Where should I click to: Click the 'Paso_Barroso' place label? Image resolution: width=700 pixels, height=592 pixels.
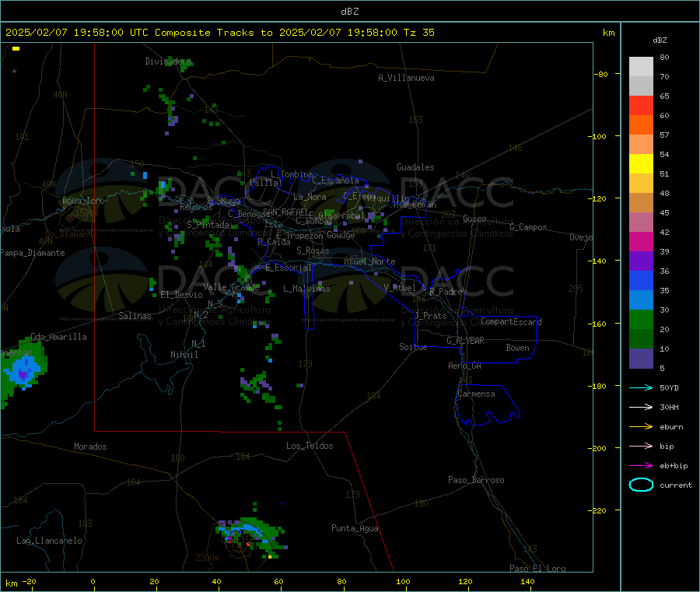pyautogui.click(x=476, y=480)
